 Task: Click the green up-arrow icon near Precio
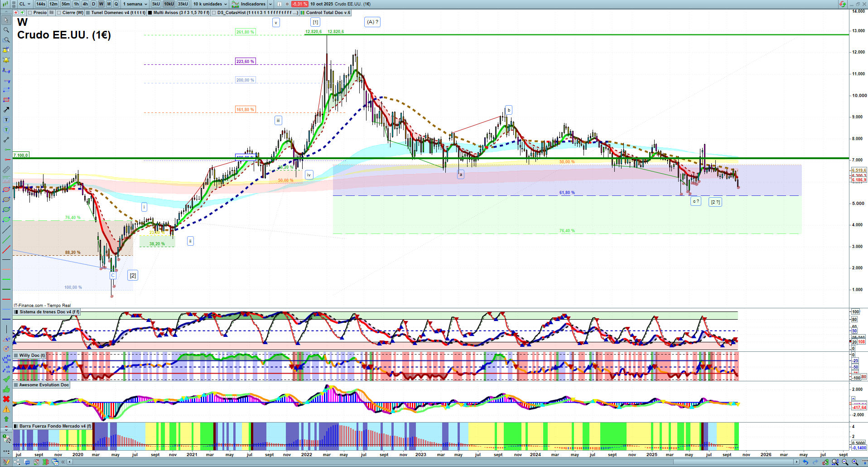tap(22, 13)
